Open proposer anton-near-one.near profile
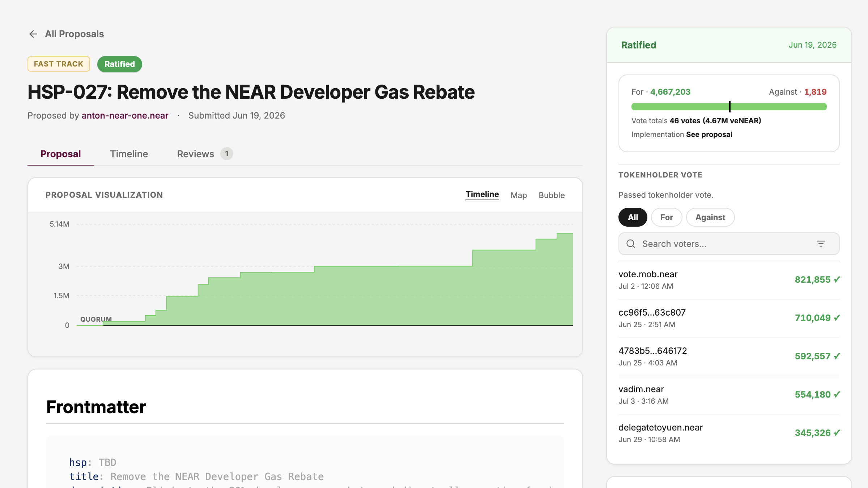Viewport: 868px width, 488px height. [x=125, y=116]
